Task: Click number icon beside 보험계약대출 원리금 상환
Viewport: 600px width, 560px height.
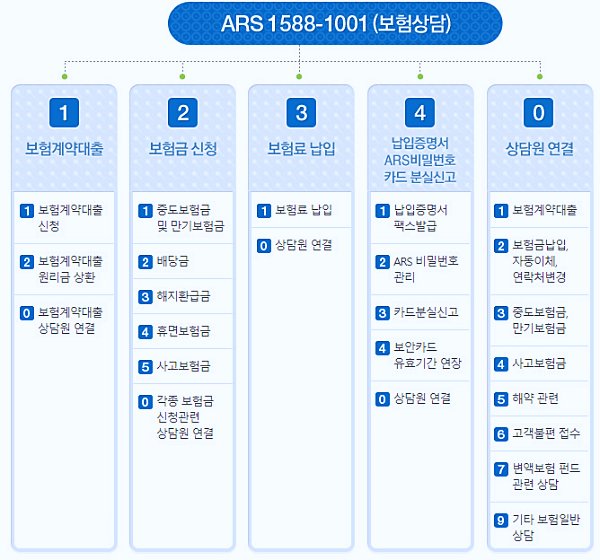Action: [x=27, y=262]
